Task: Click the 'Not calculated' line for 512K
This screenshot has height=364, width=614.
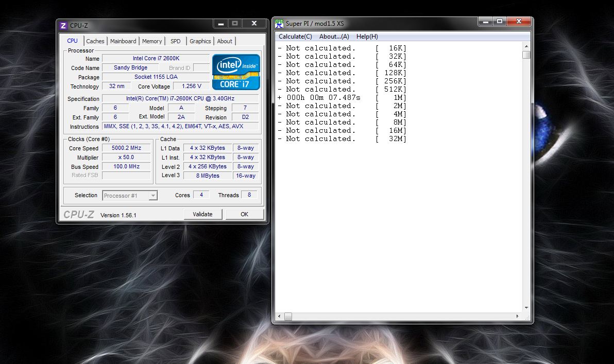Action: tap(342, 89)
